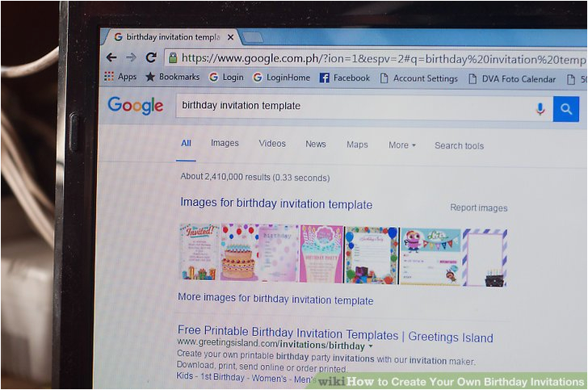Click the green padlock security icon
Image resolution: width=588 pixels, height=390 pixels.
[x=173, y=57]
